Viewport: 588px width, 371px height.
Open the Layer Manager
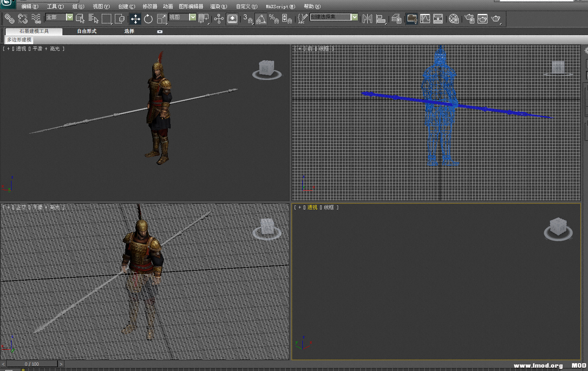(x=396, y=19)
